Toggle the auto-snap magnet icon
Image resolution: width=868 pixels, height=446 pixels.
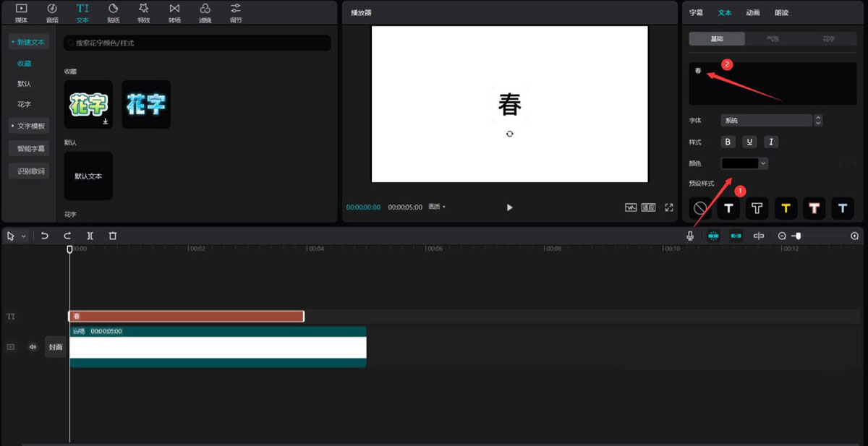[712, 235]
